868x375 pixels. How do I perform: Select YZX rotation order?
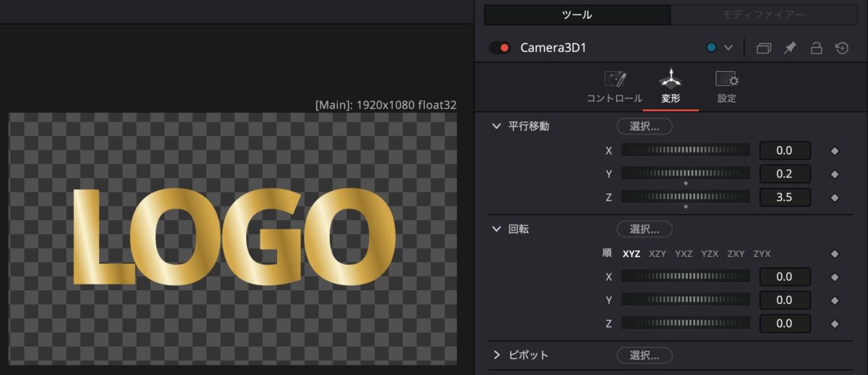(x=710, y=254)
